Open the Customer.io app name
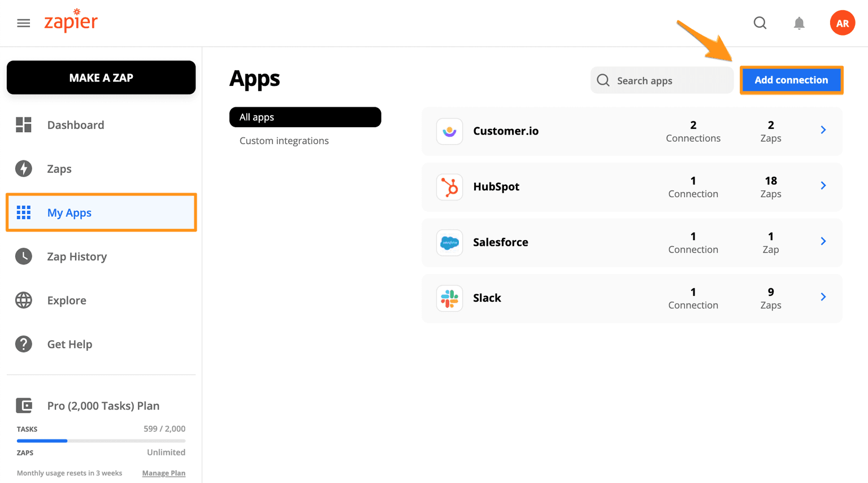 [x=506, y=131]
